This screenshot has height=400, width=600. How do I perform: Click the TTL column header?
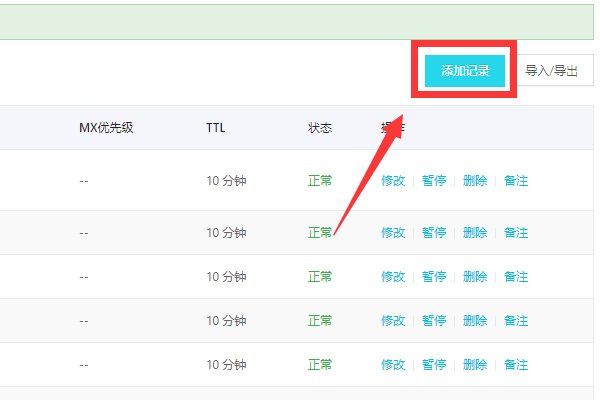coord(216,128)
